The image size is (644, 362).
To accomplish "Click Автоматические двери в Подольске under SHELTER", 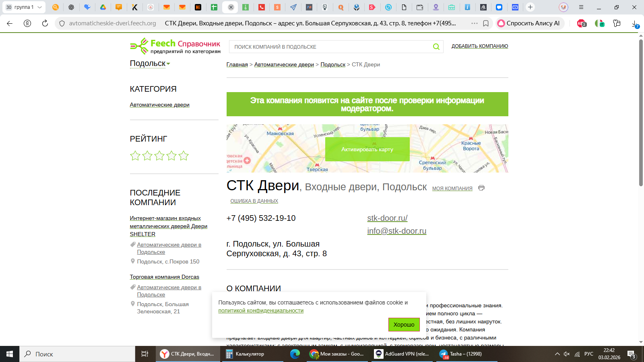I will [x=169, y=248].
